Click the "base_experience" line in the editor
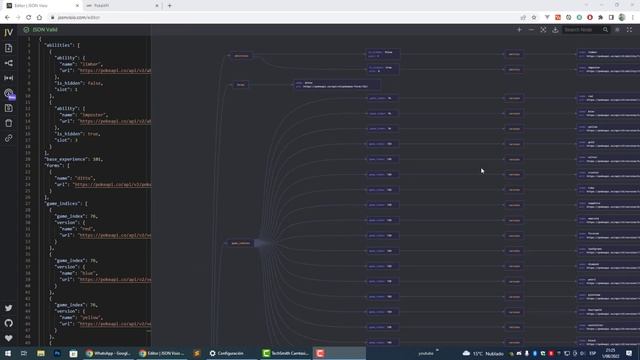Screen dimensions: 640x360 click(x=73, y=159)
